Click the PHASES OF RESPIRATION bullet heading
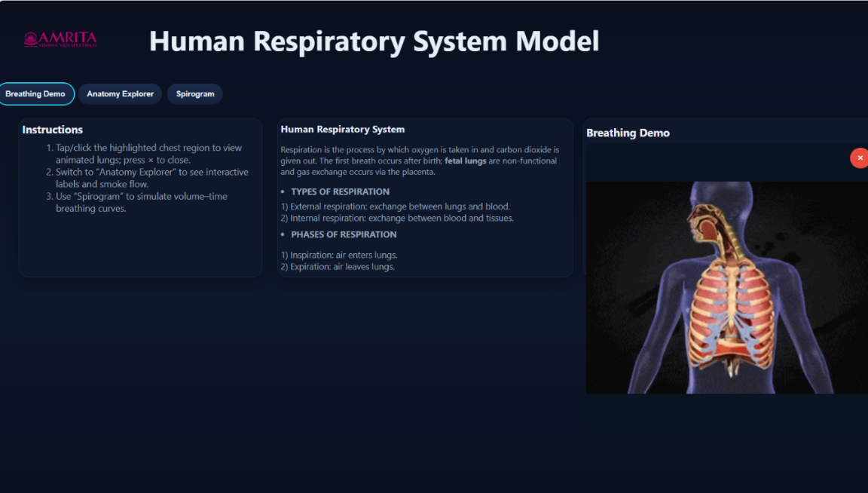Screen dimensions: 868x493 (344, 234)
